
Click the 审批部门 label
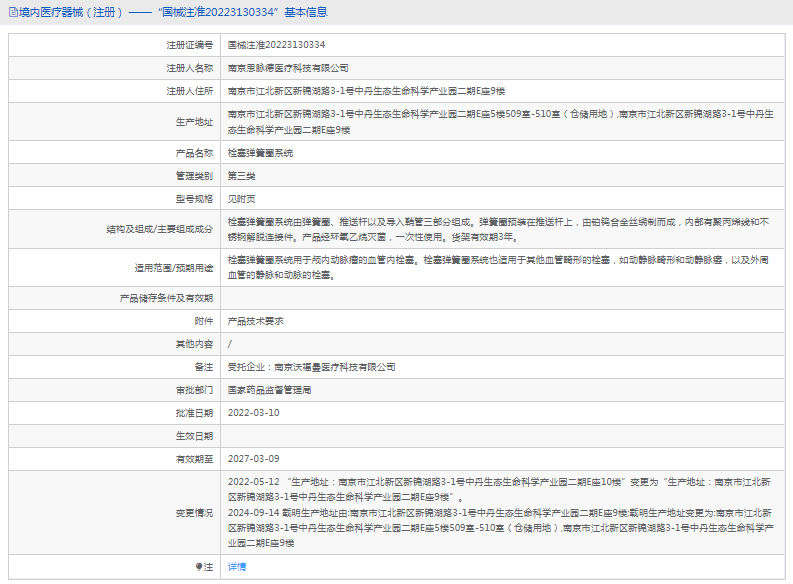tap(194, 390)
